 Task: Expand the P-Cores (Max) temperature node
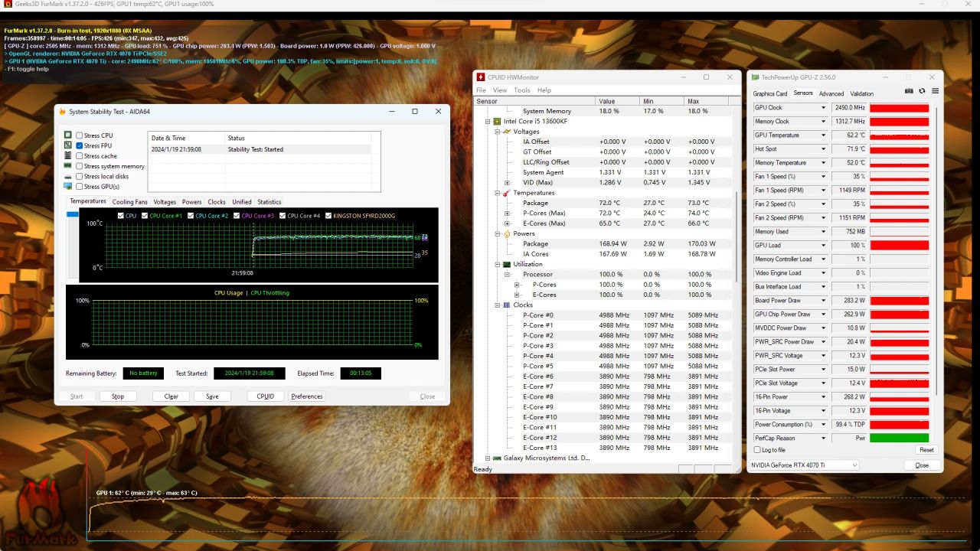tap(507, 214)
